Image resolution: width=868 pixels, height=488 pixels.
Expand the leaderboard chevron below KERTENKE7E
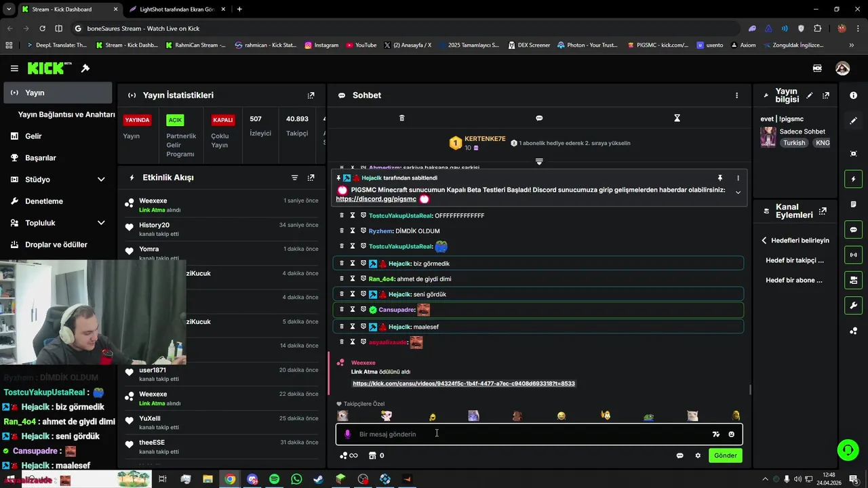click(x=539, y=161)
